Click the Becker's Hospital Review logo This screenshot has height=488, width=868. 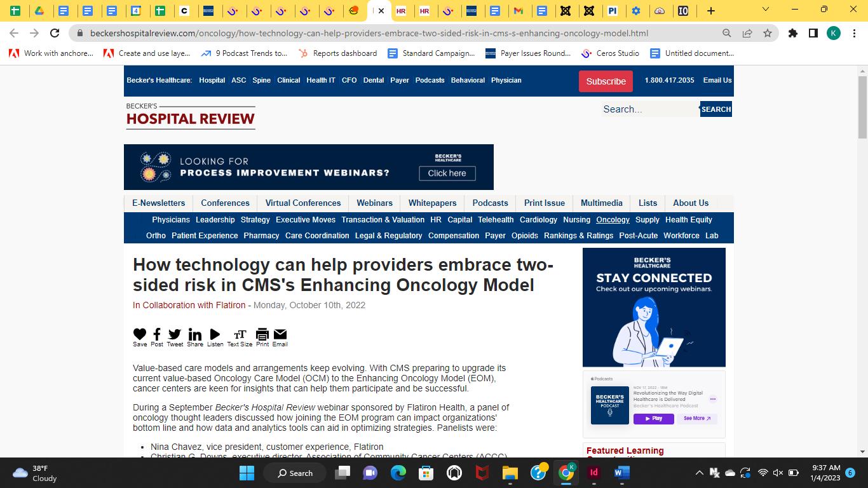(191, 116)
